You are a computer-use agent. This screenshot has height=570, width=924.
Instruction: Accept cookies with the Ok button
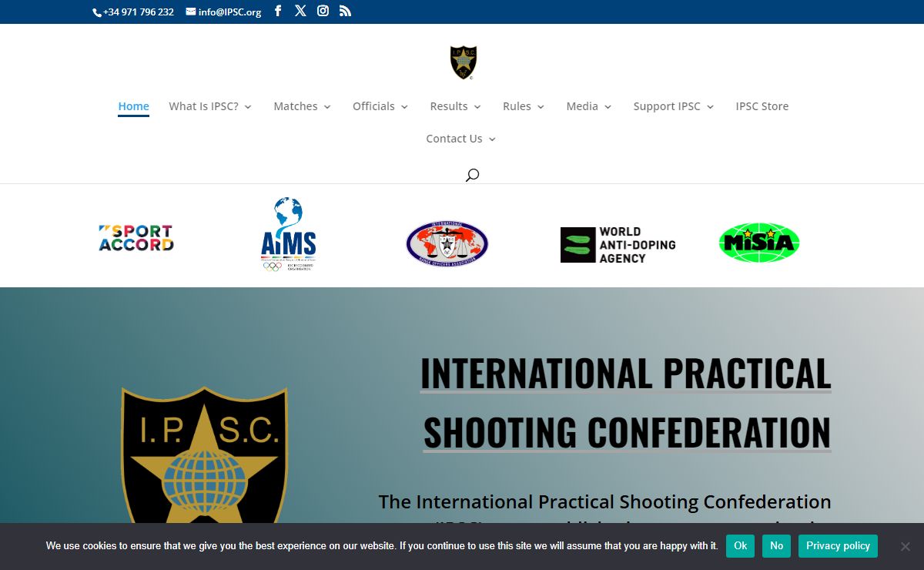pyautogui.click(x=740, y=545)
